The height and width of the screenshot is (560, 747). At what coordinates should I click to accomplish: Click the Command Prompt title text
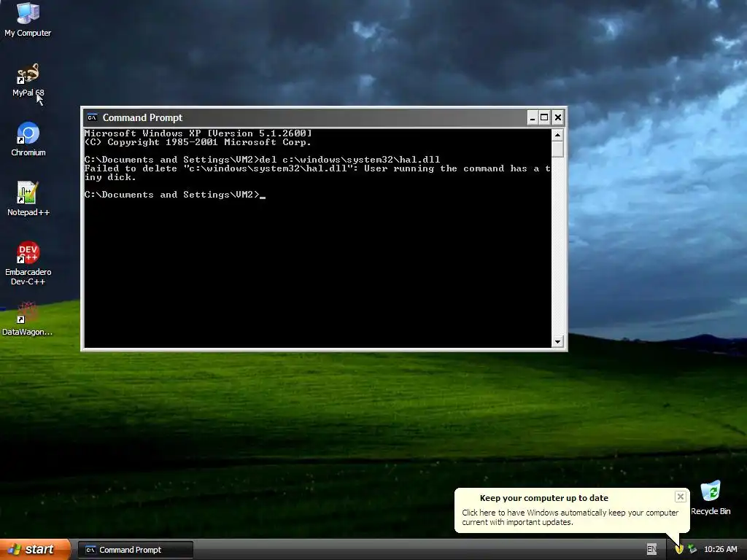coord(142,117)
